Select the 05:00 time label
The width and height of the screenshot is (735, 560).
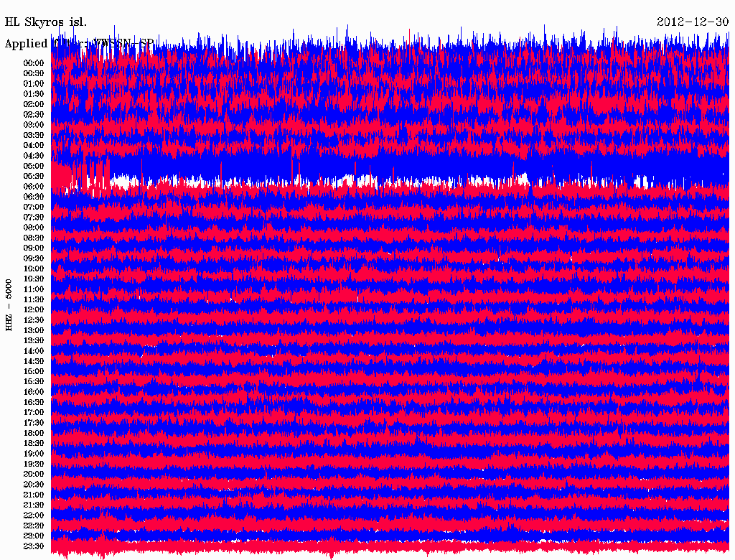[x=34, y=166]
